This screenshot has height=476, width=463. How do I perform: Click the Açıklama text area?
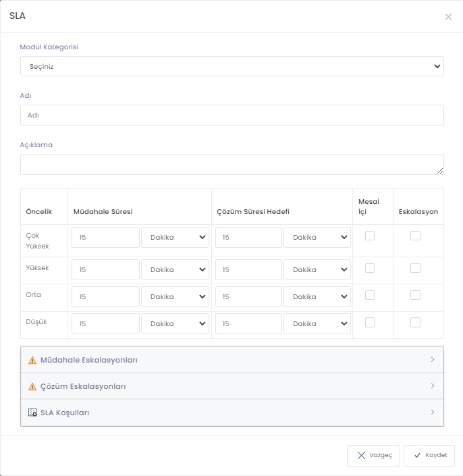231,164
